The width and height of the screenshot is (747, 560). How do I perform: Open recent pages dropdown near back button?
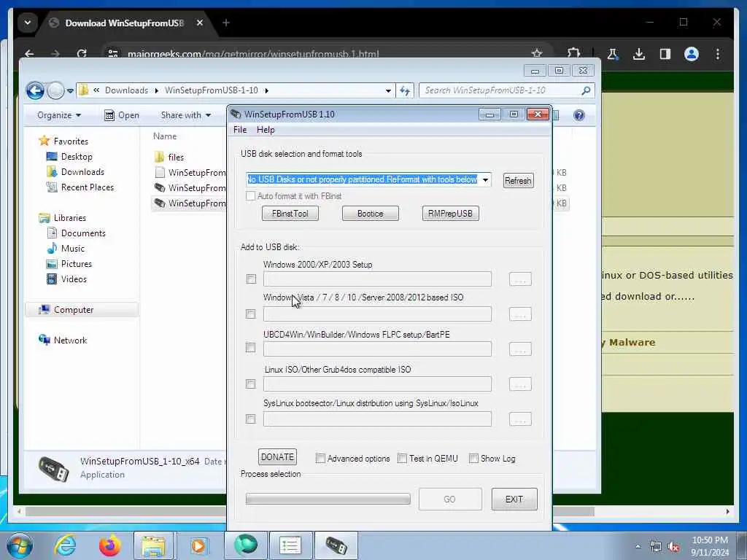click(x=70, y=90)
